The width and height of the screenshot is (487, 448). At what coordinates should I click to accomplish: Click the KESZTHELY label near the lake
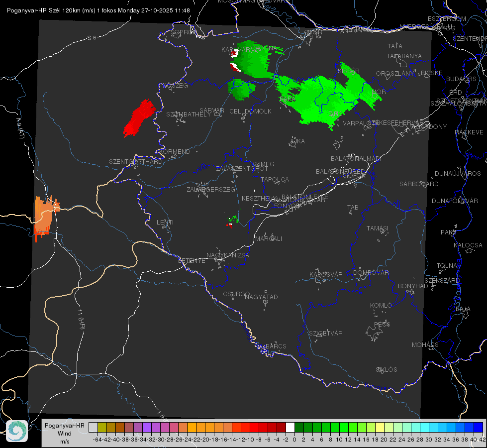coord(259,198)
